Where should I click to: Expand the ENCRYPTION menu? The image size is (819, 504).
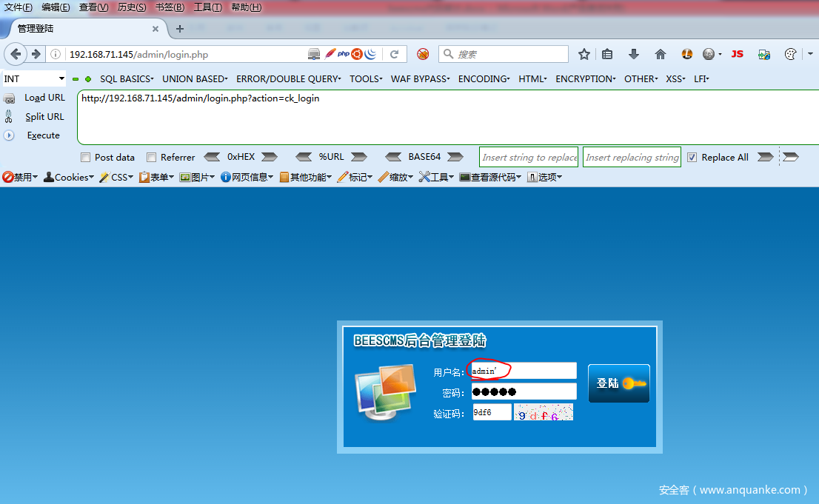pyautogui.click(x=586, y=79)
